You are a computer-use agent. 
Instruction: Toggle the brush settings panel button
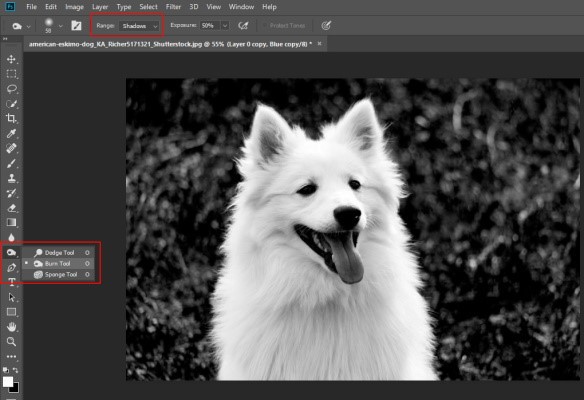pyautogui.click(x=76, y=26)
